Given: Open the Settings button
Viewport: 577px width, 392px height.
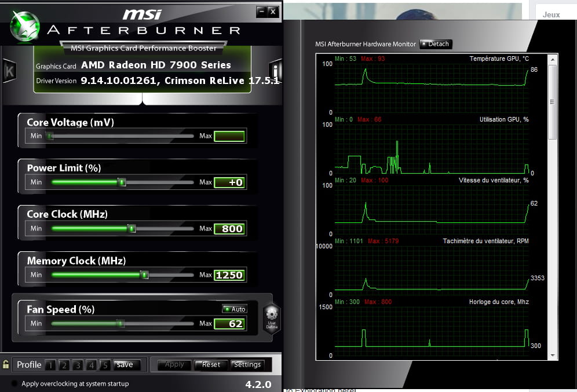Looking at the screenshot, I should tap(247, 364).
